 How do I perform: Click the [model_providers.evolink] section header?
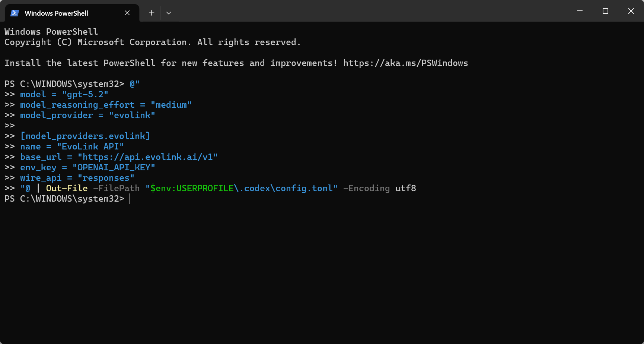pyautogui.click(x=85, y=136)
